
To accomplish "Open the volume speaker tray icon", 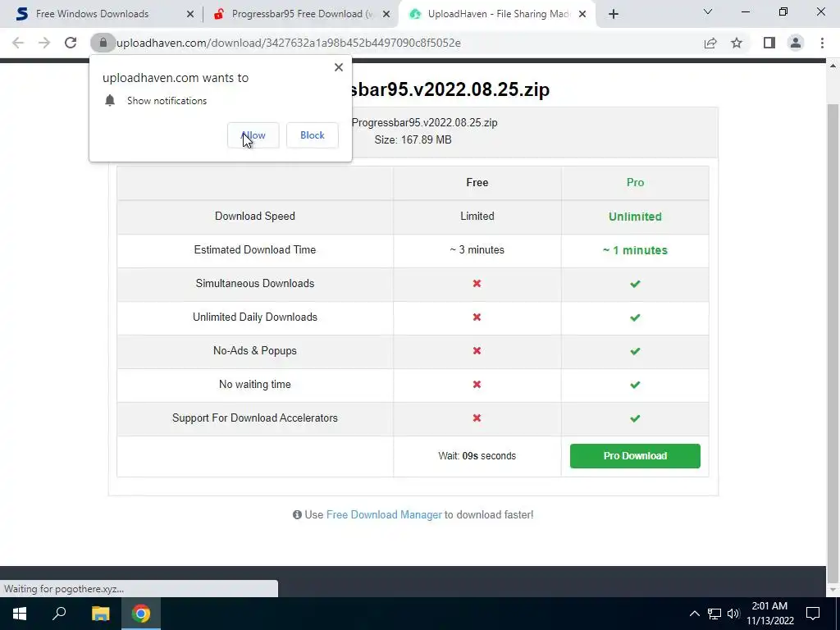I will [733, 614].
